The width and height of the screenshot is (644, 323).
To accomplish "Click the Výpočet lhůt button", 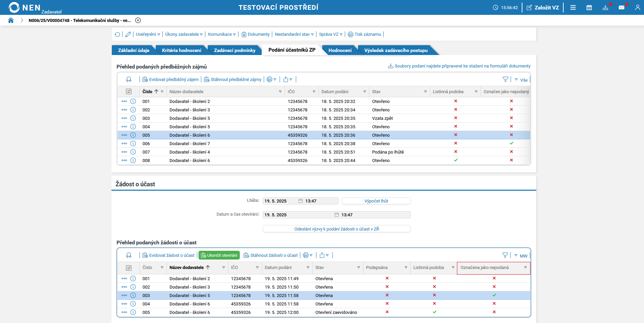I will (x=376, y=201).
